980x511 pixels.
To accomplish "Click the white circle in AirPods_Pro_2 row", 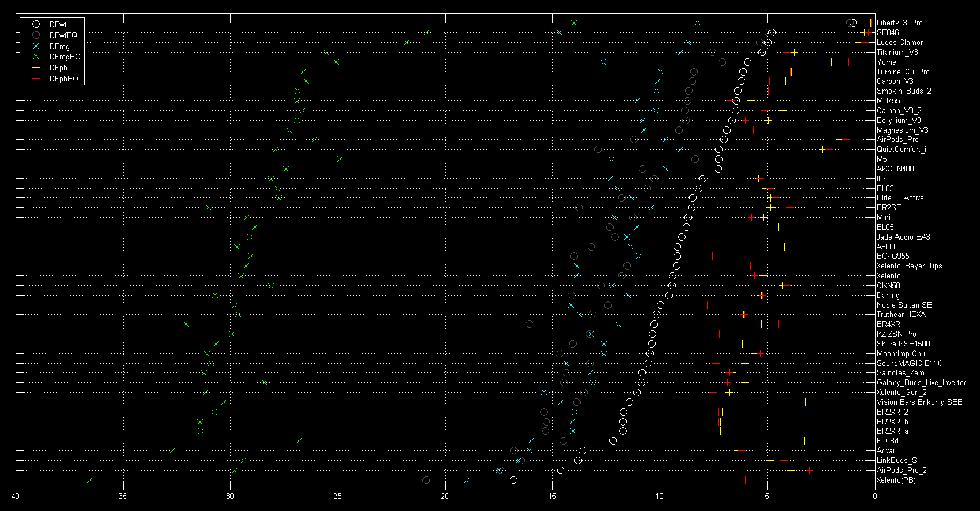I will (560, 470).
